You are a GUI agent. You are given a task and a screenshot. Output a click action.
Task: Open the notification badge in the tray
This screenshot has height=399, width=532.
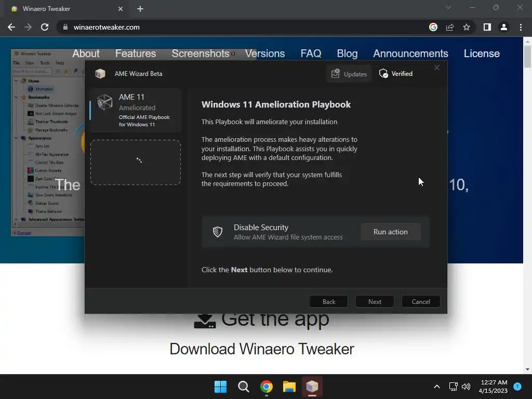[517, 387]
